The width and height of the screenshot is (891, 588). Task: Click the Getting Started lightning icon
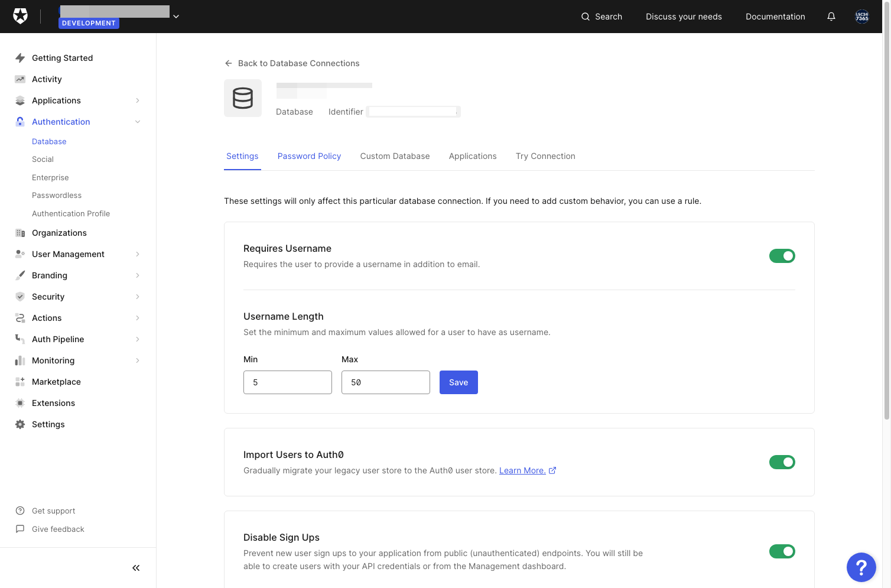point(20,58)
